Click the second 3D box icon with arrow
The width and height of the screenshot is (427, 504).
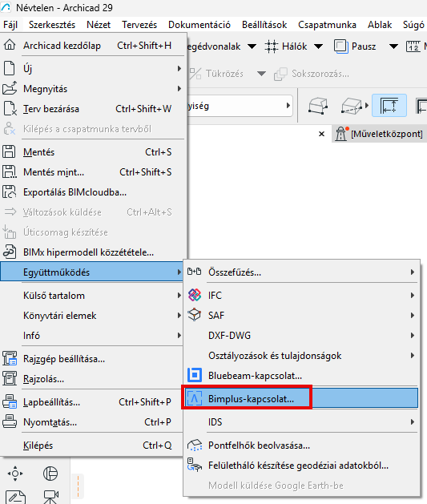point(352,106)
